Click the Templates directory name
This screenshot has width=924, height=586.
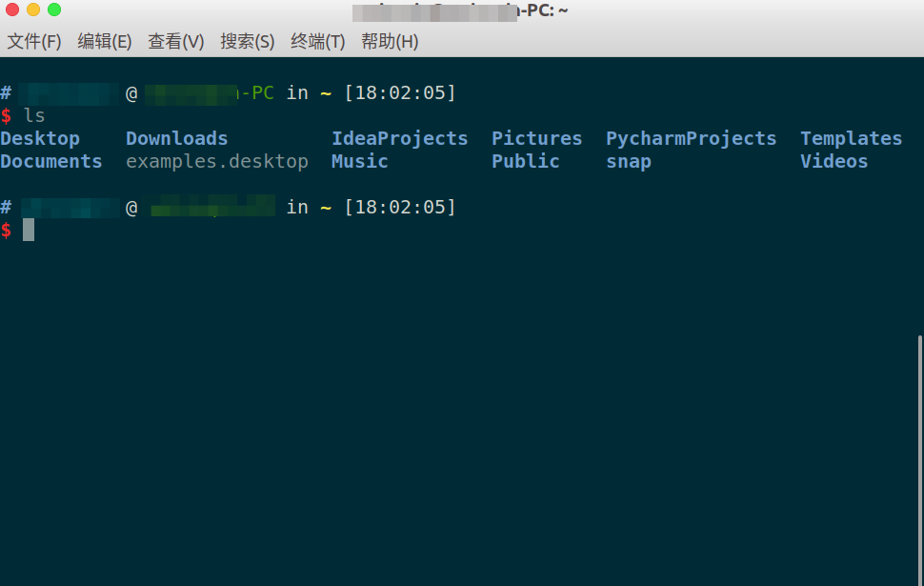point(851,139)
